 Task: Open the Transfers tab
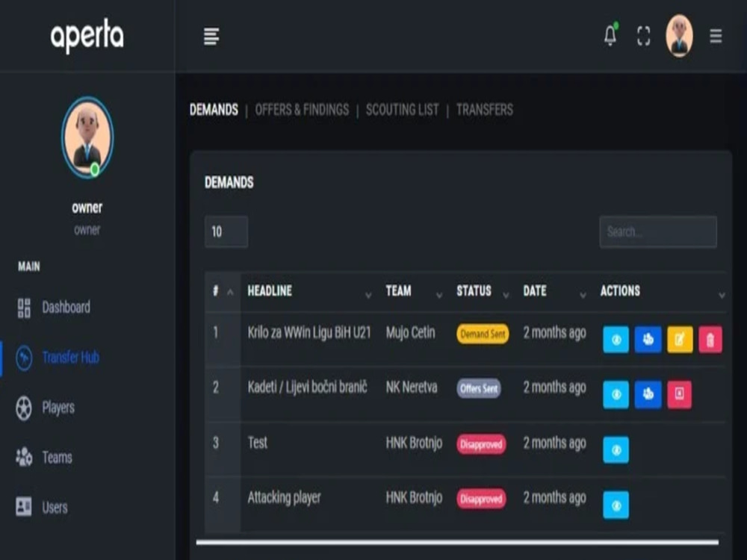(485, 110)
